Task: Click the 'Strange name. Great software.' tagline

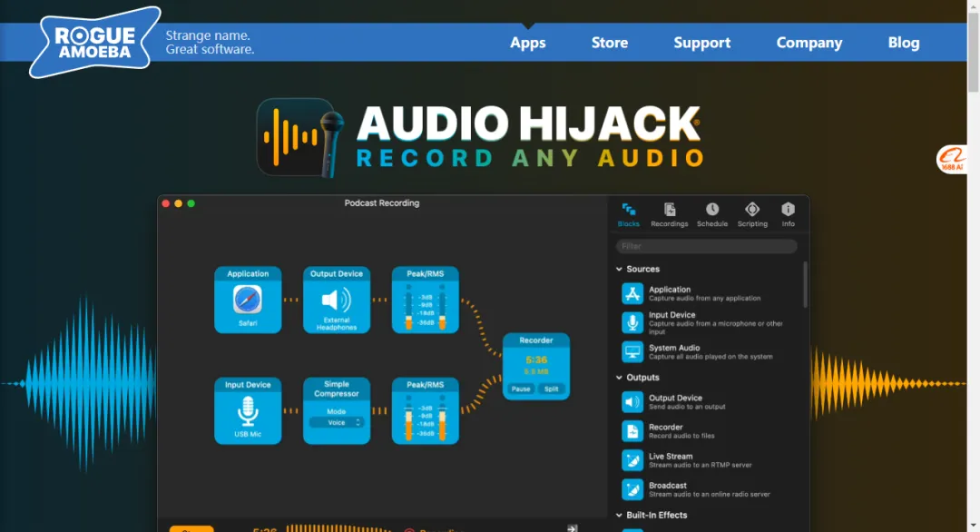Action: click(210, 43)
